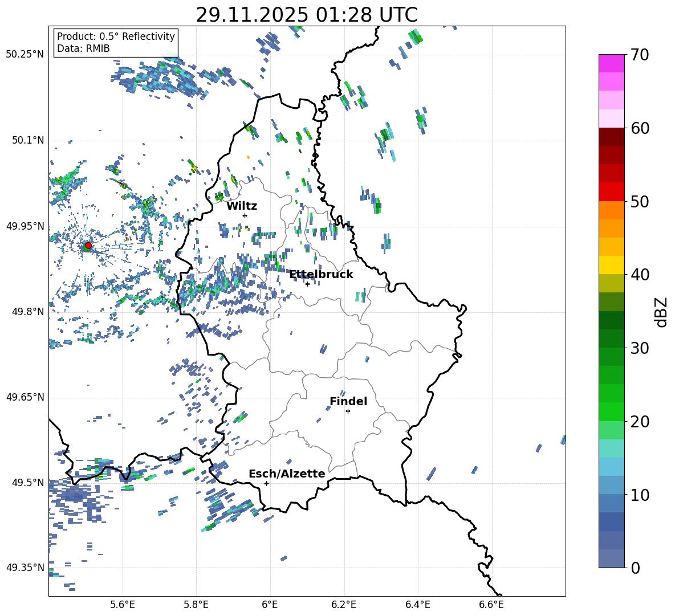Click the Product: 0.5° Reflectivity text

point(116,36)
